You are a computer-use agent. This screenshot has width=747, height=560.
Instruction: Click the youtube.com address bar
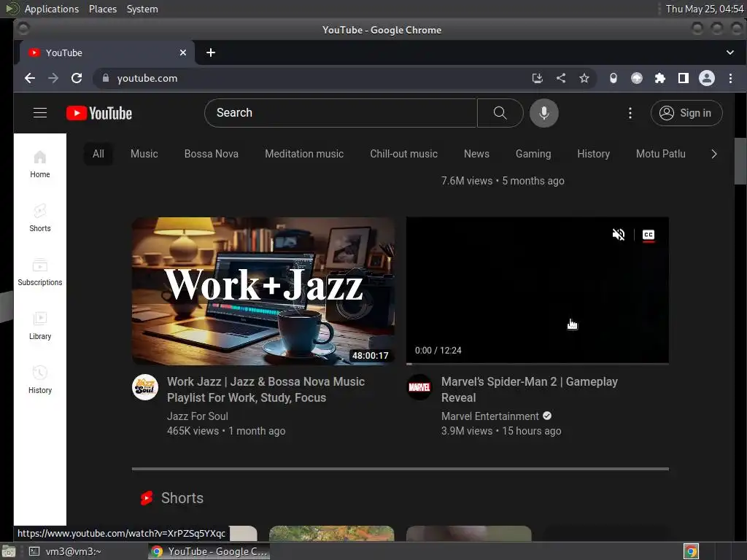pos(314,78)
